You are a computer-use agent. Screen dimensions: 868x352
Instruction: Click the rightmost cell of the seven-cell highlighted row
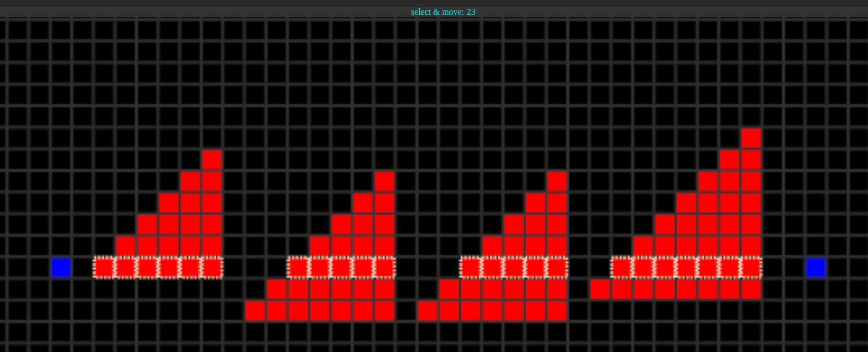click(751, 268)
